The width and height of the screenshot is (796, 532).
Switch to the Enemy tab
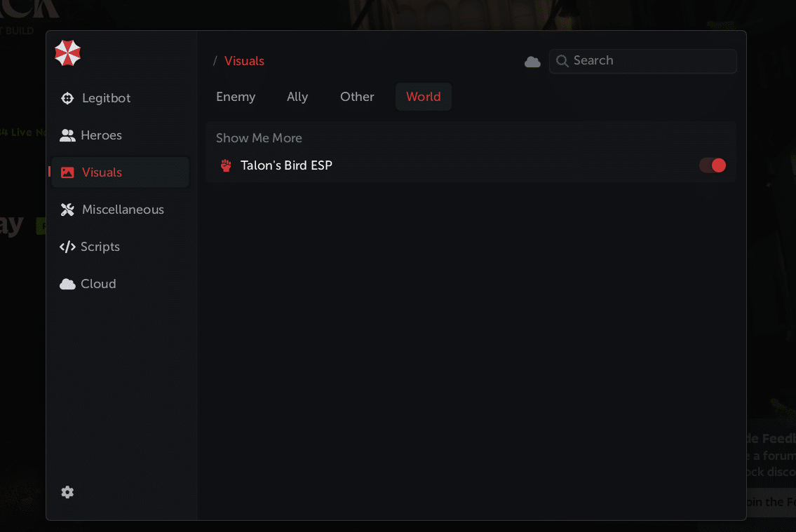[x=236, y=97]
